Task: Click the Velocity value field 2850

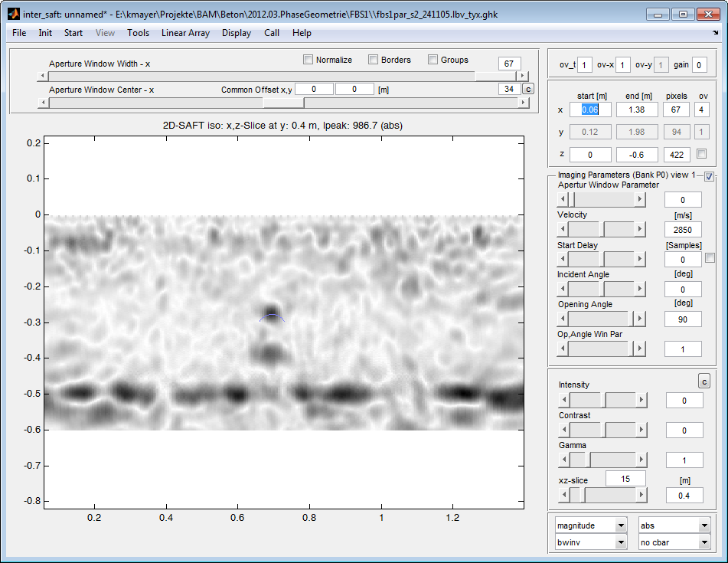Action: pos(683,230)
